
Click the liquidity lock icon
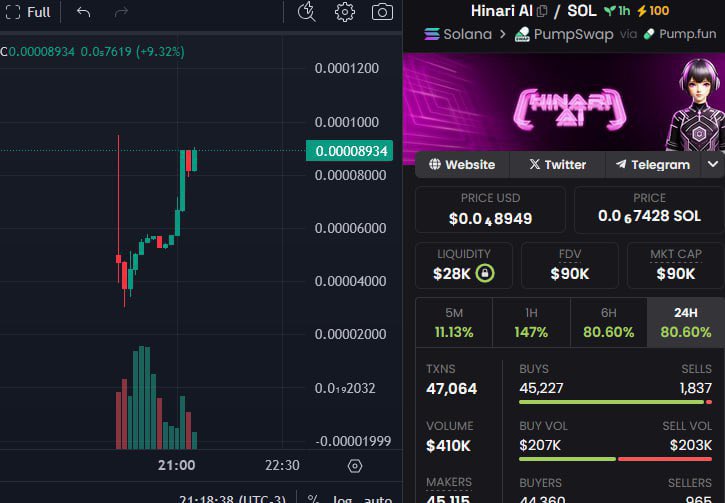point(485,273)
